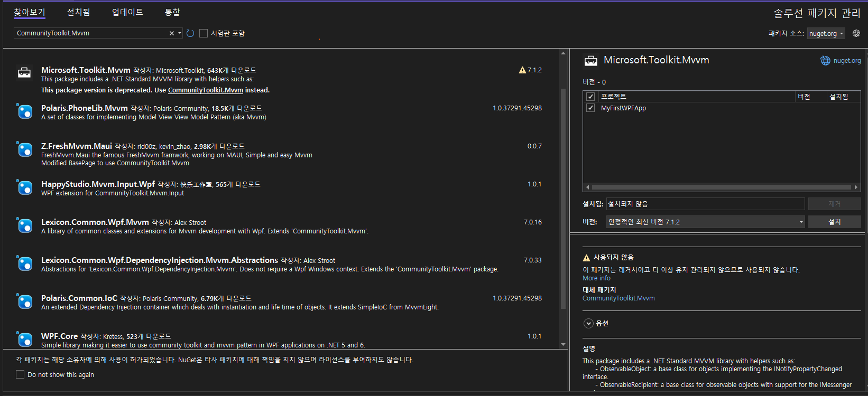Click version 7.0.33 in the package list
The height and width of the screenshot is (396, 868).
532,260
